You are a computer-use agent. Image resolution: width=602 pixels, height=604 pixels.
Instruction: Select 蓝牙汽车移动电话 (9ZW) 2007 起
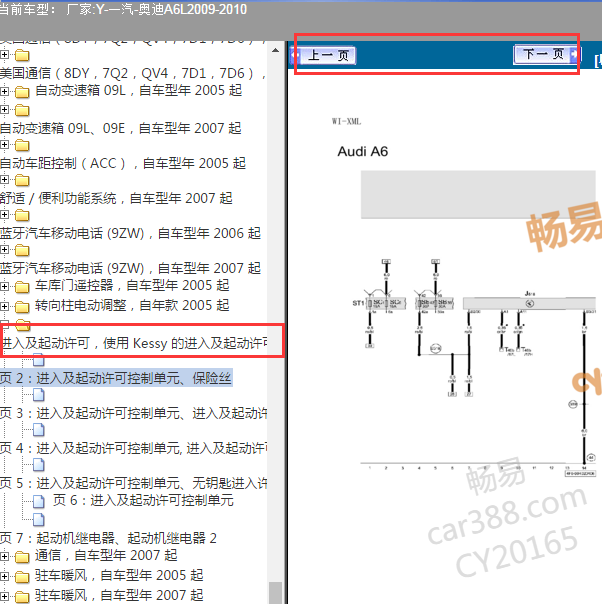point(131,268)
